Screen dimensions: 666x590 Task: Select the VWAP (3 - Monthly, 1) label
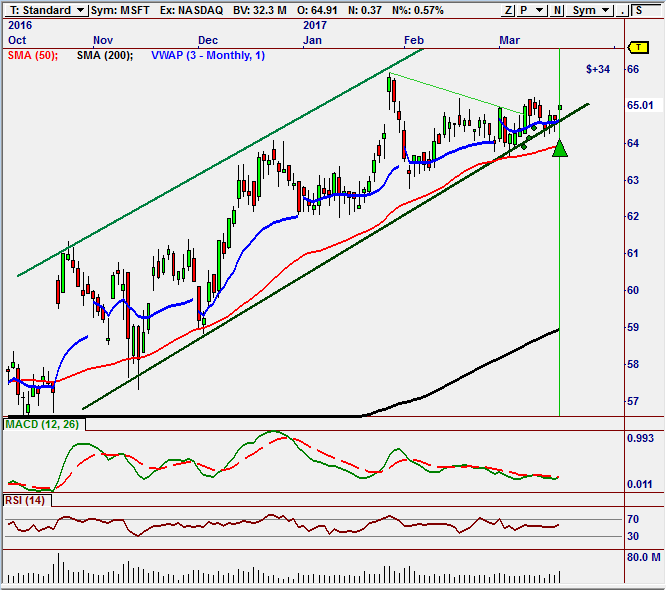pos(208,55)
